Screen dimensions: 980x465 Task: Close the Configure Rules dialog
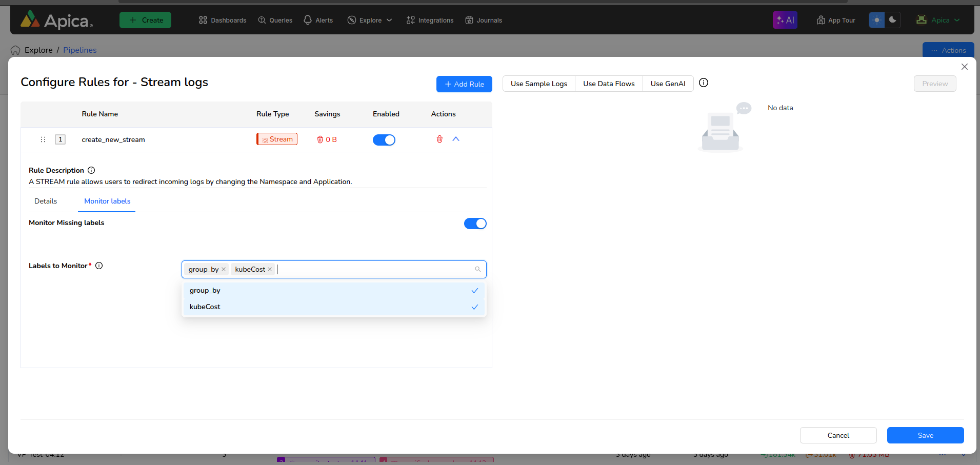click(x=964, y=67)
